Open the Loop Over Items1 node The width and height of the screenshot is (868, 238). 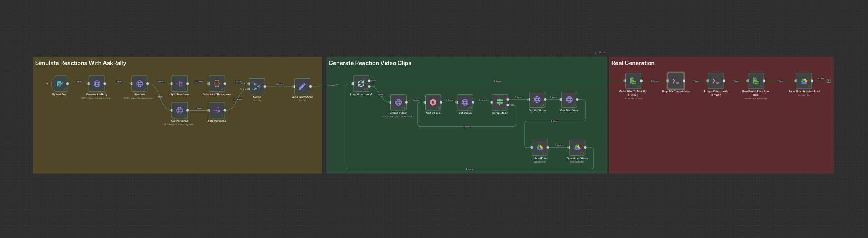click(x=361, y=84)
